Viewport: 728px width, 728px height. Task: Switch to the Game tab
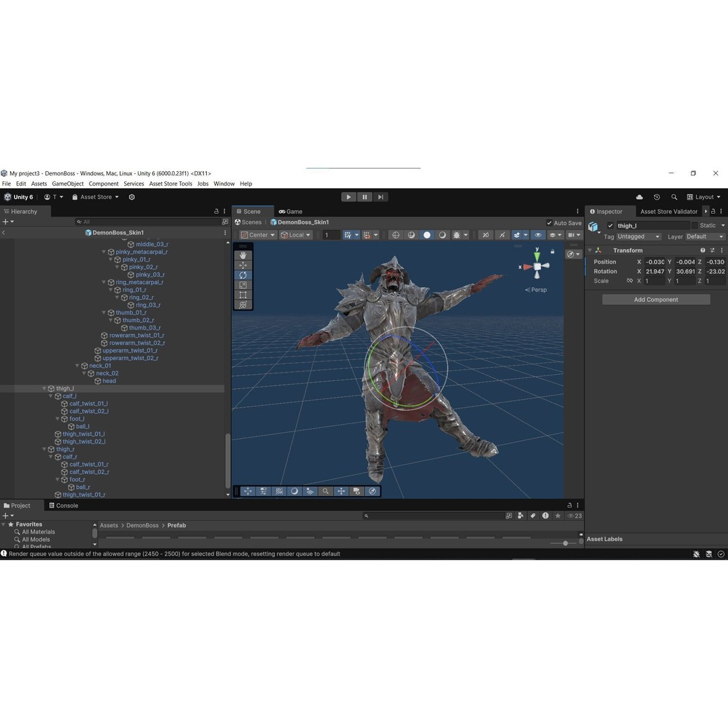tap(291, 211)
